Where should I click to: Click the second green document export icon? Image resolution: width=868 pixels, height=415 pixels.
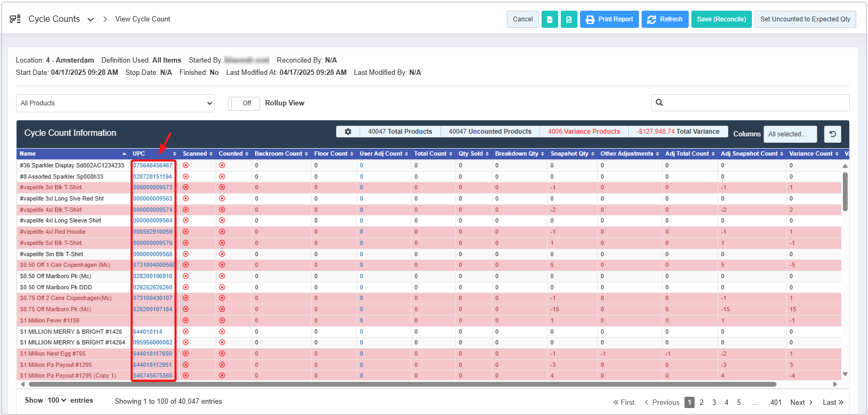tap(569, 19)
